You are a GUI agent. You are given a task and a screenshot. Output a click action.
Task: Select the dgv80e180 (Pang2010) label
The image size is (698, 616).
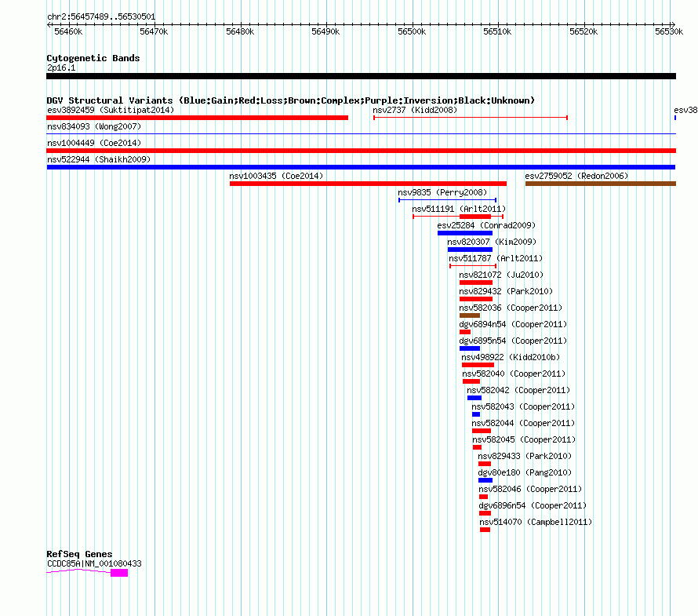[525, 472]
